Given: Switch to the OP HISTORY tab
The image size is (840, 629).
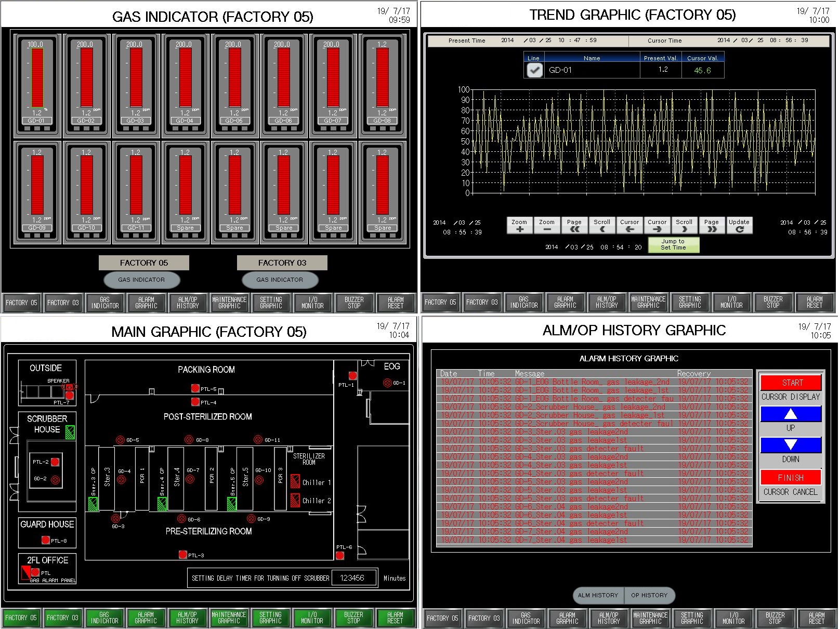Looking at the screenshot, I should pos(649,595).
